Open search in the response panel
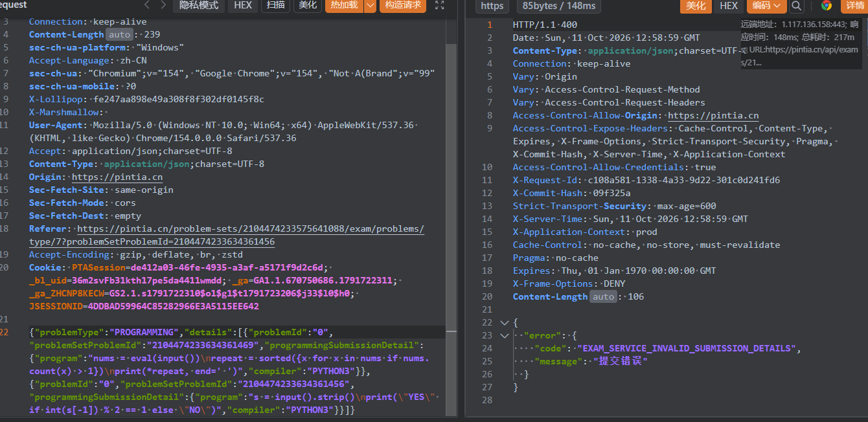The image size is (868, 422). click(x=797, y=6)
